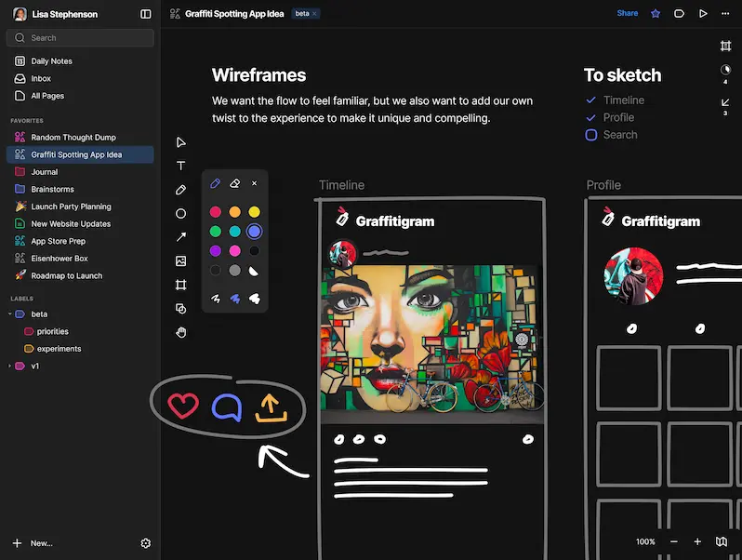Pick the yellow color swatch
Image resolution: width=742 pixels, height=560 pixels.
pyautogui.click(x=254, y=211)
